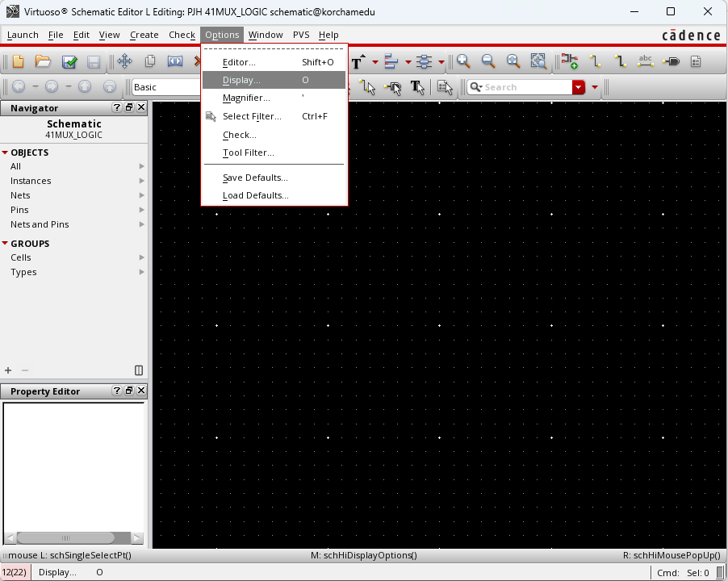The image size is (728, 581).
Task: Float the Property Editor panel
Action: (129, 391)
